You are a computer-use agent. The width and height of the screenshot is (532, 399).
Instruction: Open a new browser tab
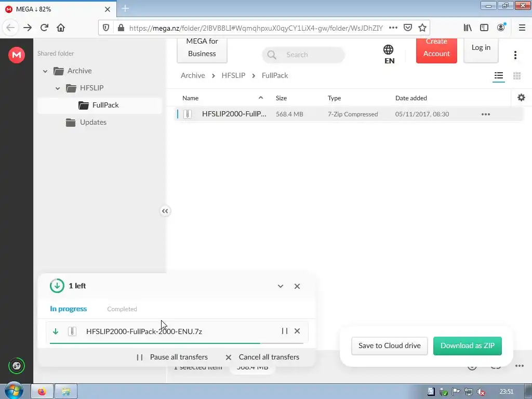click(125, 8)
